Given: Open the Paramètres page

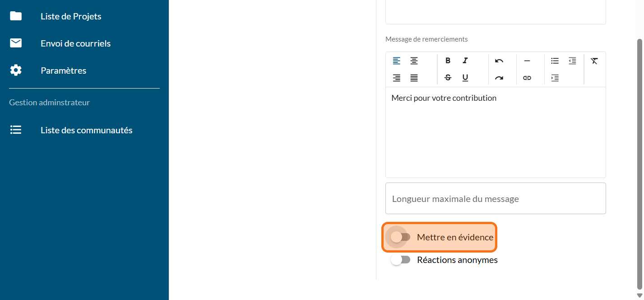Looking at the screenshot, I should coord(63,70).
